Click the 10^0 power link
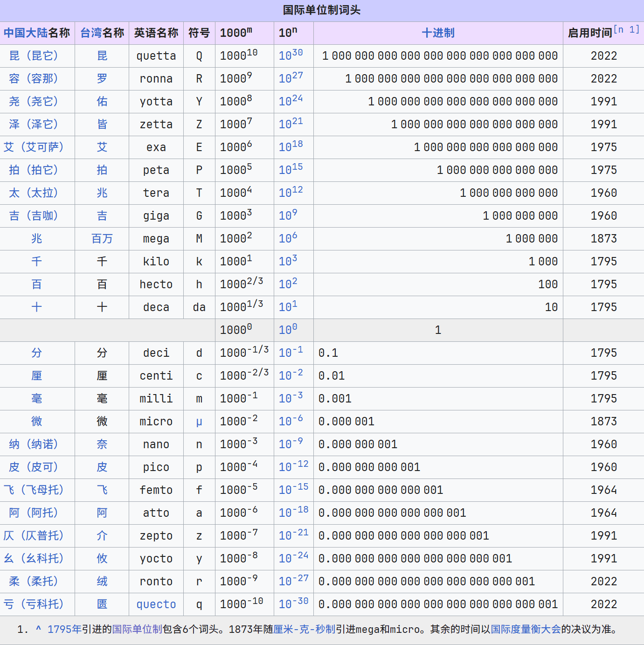Screen dimensions: 644x645 288,329
